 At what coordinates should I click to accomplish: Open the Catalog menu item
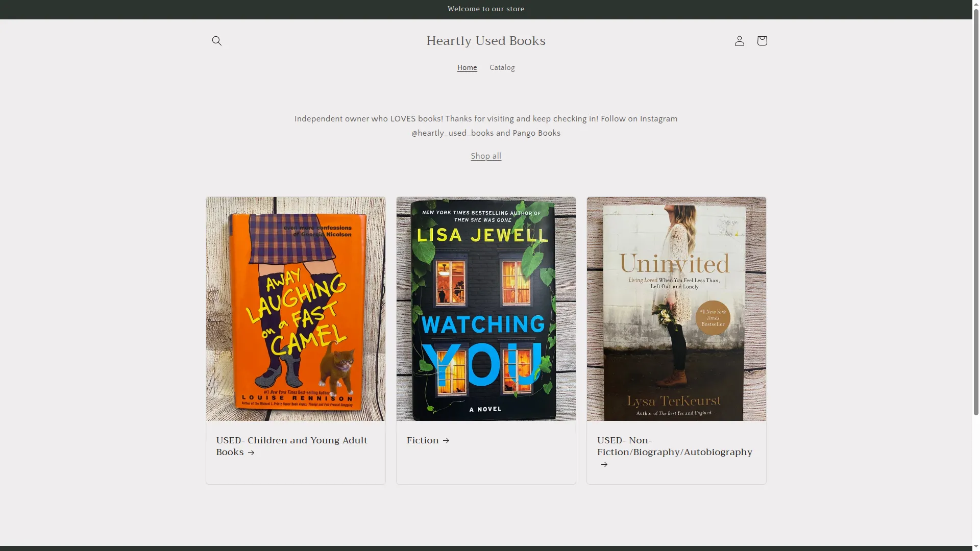(x=502, y=68)
